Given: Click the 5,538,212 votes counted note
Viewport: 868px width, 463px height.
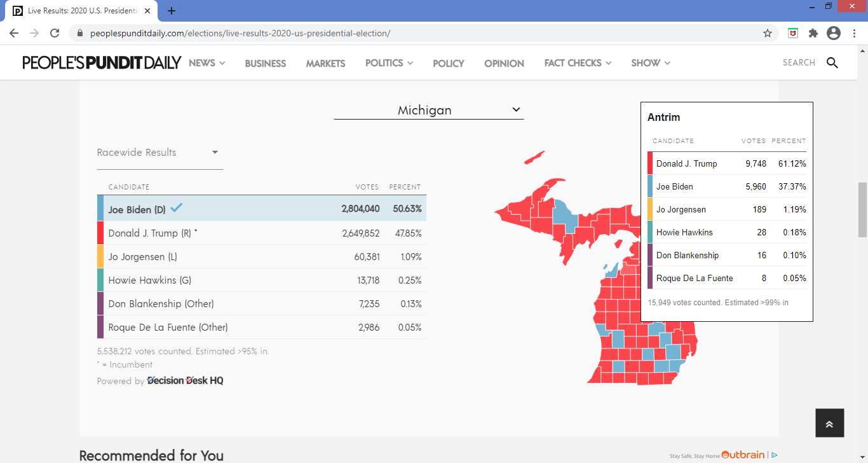Looking at the screenshot, I should coord(183,351).
